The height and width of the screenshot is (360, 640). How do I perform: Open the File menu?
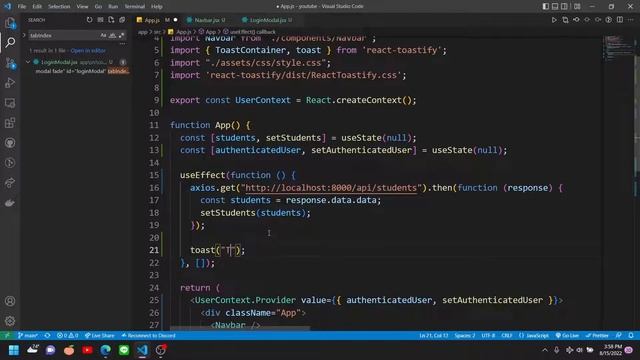[x=22, y=7]
